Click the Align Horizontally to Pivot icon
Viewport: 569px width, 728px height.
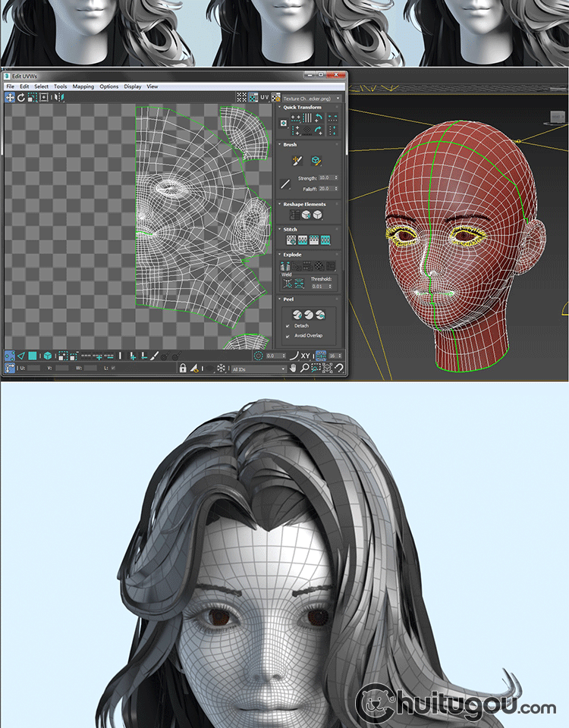tap(295, 118)
